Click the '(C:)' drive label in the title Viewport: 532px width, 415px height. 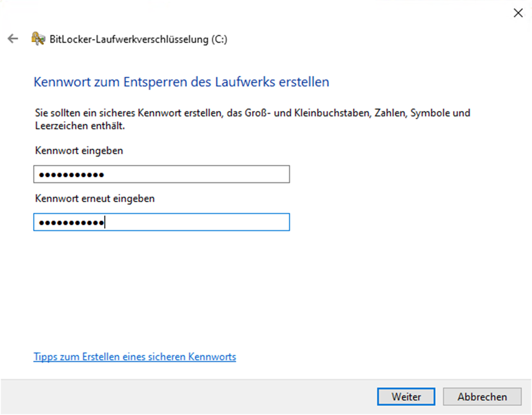click(x=219, y=39)
